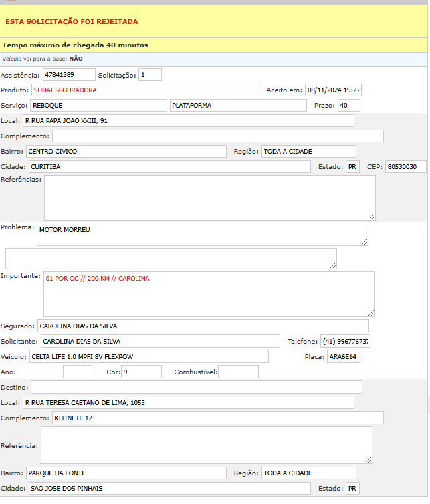Click the Veículo field with CELTA LIFE

tap(148, 356)
